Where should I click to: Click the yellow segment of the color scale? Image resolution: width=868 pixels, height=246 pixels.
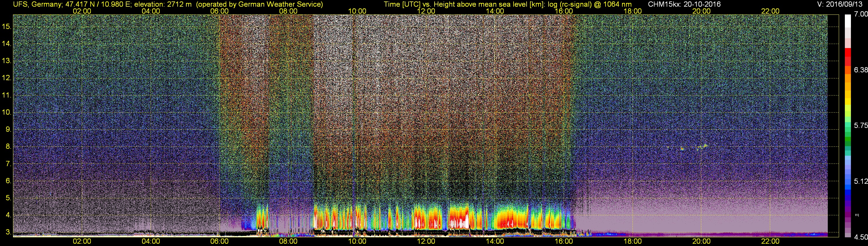(848, 101)
